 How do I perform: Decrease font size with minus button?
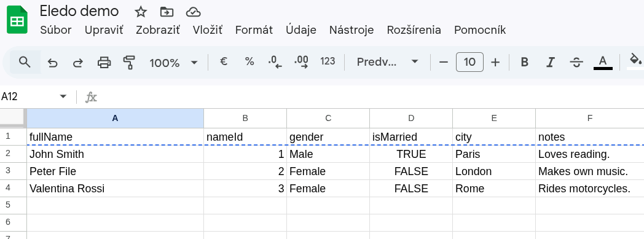pos(444,63)
